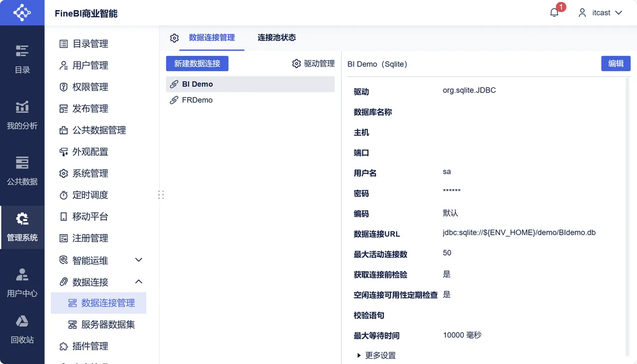Select 数据连接管理 submenu item
This screenshot has width=637, height=364.
pyautogui.click(x=99, y=303)
